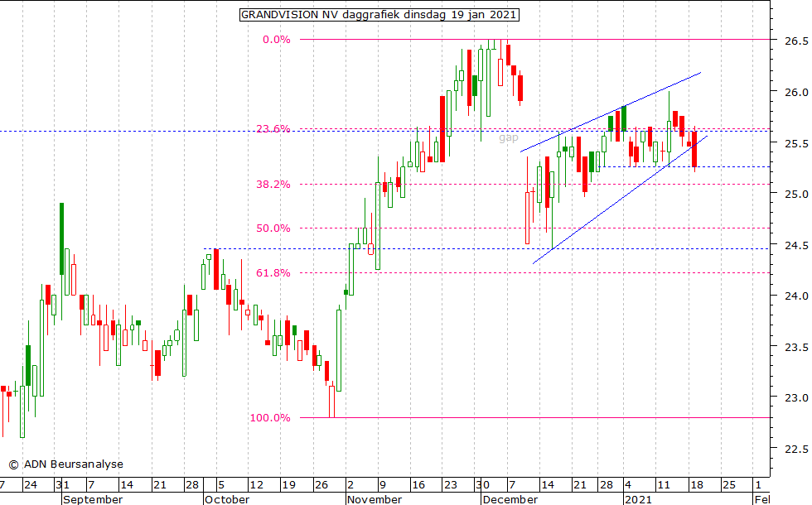Image resolution: width=812 pixels, height=505 pixels.
Task: Click the 25.5 price axis label
Action: click(x=796, y=144)
